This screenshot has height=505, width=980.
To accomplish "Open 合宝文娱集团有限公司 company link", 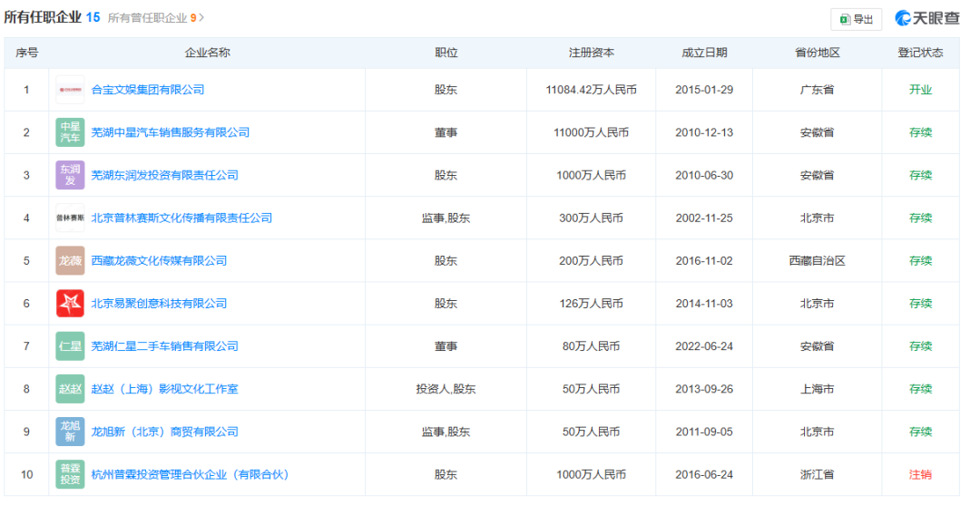I will point(148,90).
